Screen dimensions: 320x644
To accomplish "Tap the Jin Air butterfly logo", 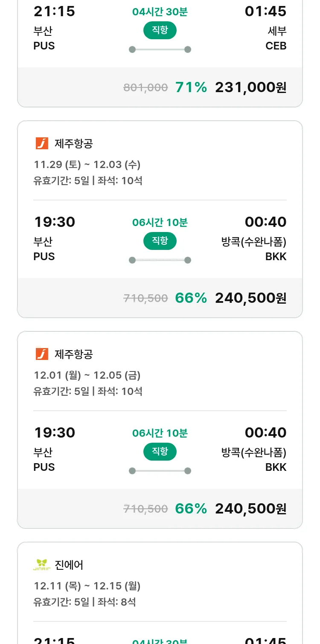I will 42,565.
